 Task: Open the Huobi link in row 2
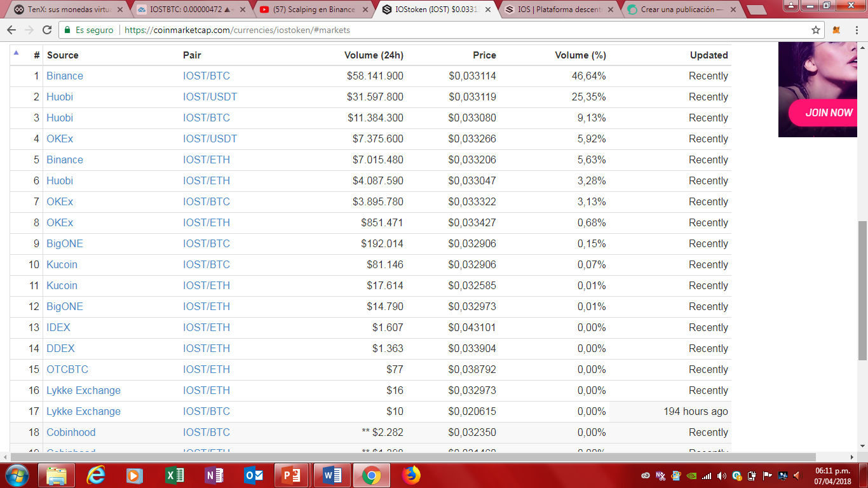[x=60, y=97]
